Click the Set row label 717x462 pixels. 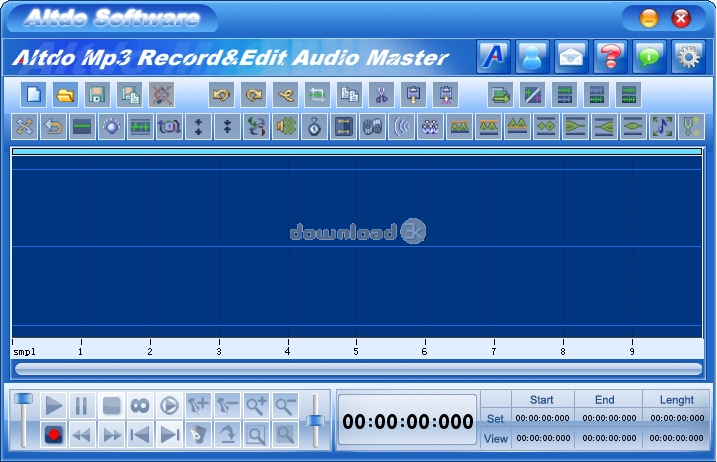click(x=495, y=419)
